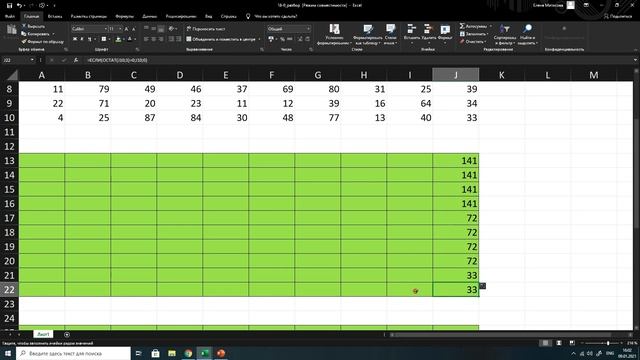Expand the font size dropdown

[120, 29]
